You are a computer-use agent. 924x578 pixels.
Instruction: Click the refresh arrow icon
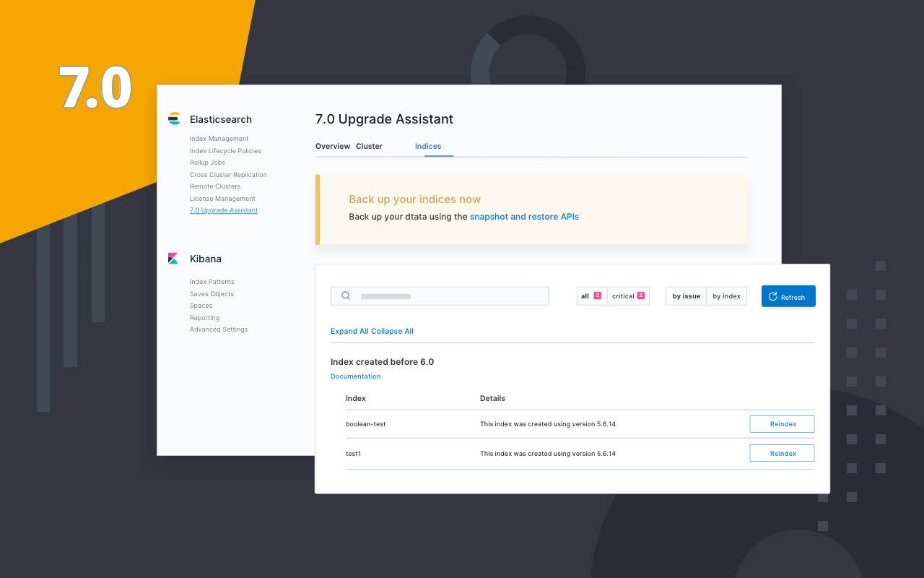(772, 296)
